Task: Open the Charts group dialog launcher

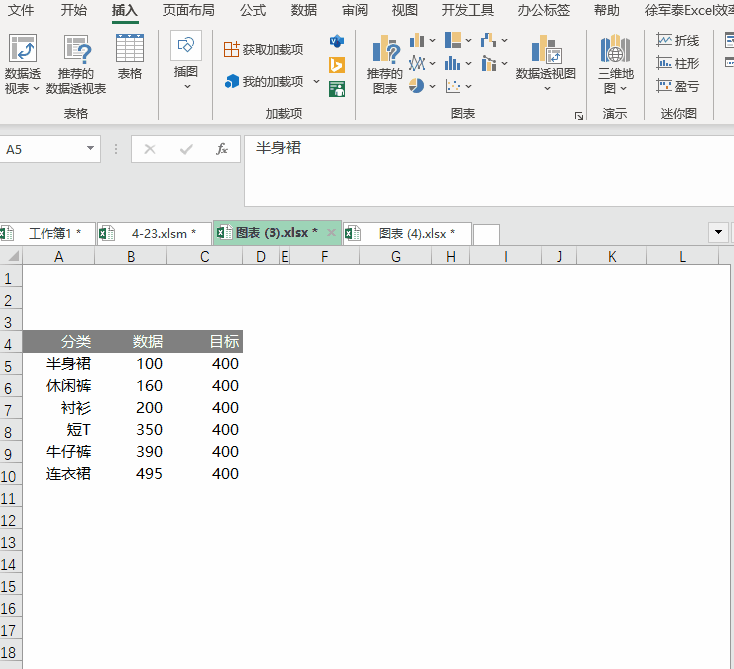Action: tap(579, 116)
